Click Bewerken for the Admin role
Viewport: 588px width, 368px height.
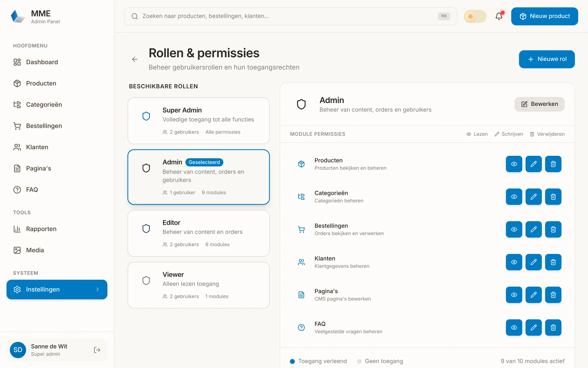tap(539, 104)
